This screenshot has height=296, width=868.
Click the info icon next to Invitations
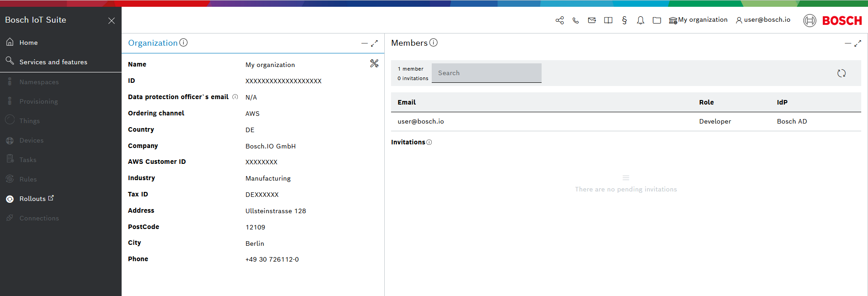pyautogui.click(x=429, y=142)
